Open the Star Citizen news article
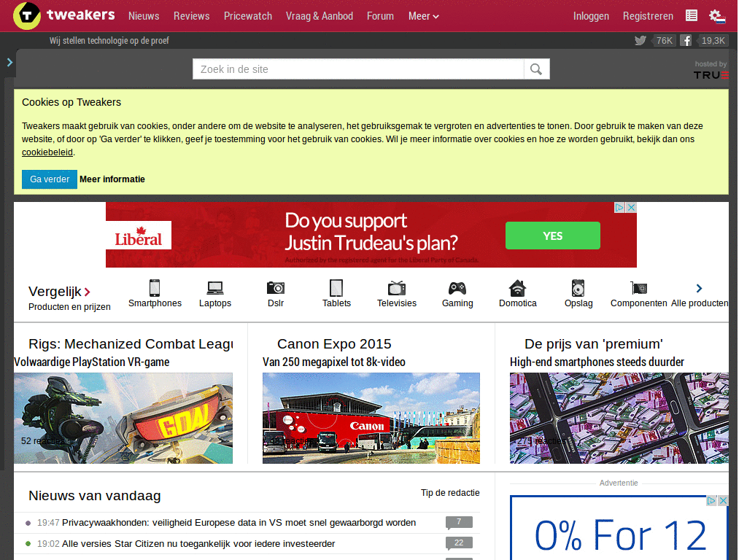Viewport: 747px width, 560px height. [x=198, y=544]
